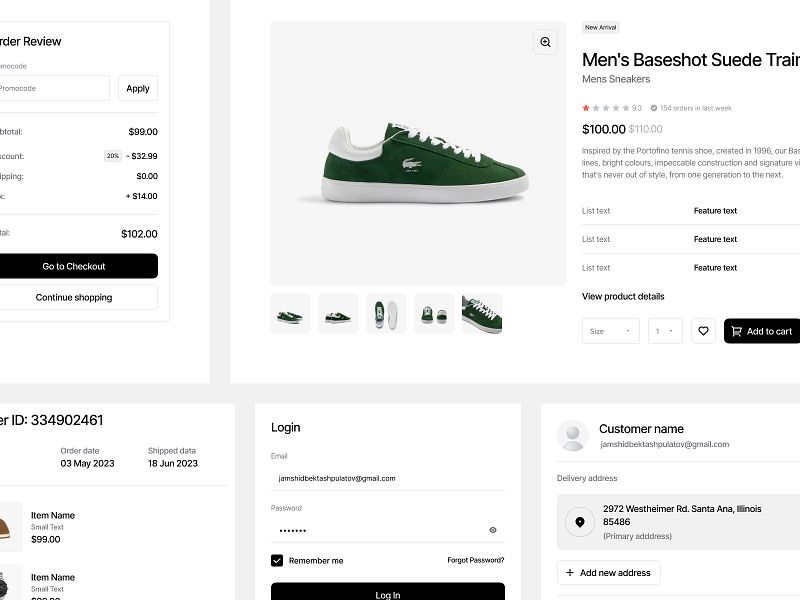Click the New Arrival badge
Image resolution: width=800 pixels, height=600 pixels.
pos(600,27)
